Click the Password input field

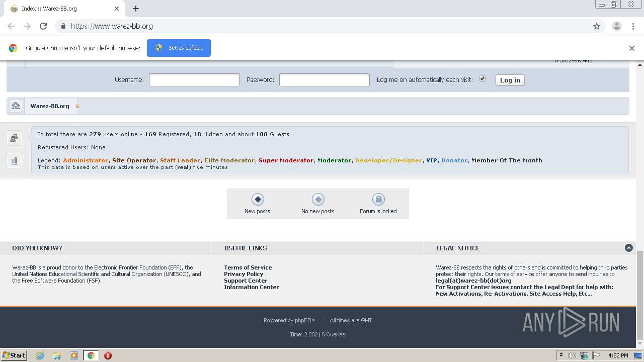[x=324, y=80]
